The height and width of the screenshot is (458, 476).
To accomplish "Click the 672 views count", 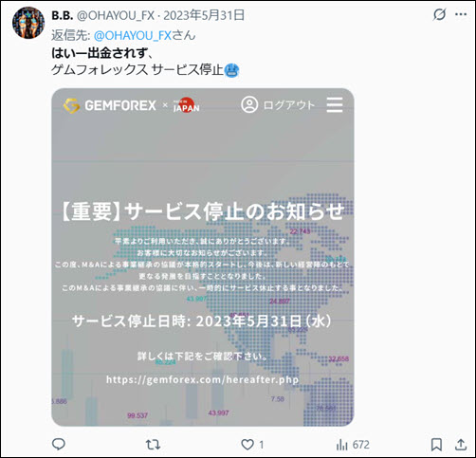I will (x=361, y=445).
